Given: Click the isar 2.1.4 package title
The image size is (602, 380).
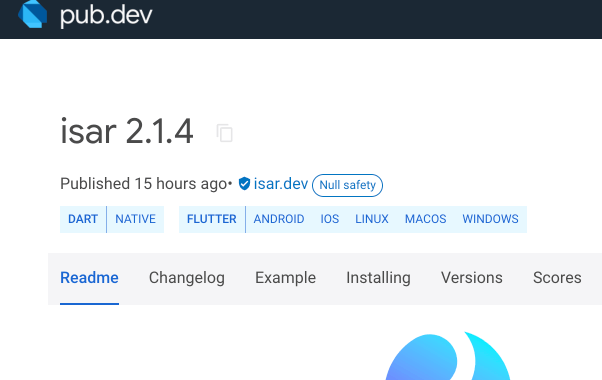Looking at the screenshot, I should (127, 131).
